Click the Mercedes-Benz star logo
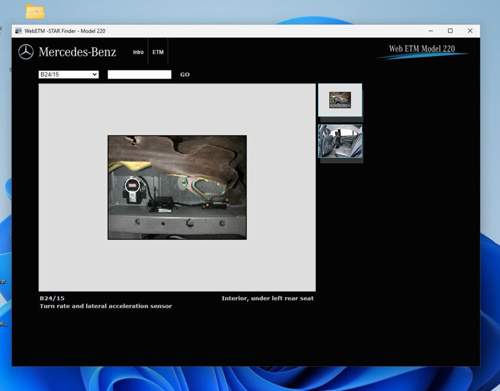 [x=26, y=52]
